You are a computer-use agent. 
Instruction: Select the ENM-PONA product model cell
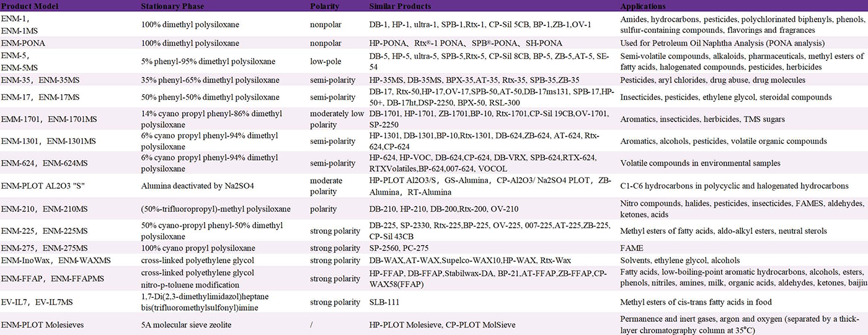(24, 43)
